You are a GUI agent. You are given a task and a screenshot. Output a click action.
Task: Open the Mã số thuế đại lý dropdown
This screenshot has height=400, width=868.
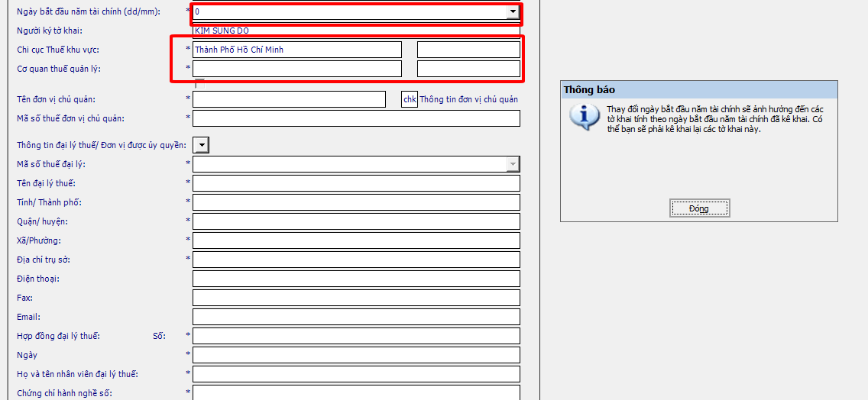tap(513, 164)
